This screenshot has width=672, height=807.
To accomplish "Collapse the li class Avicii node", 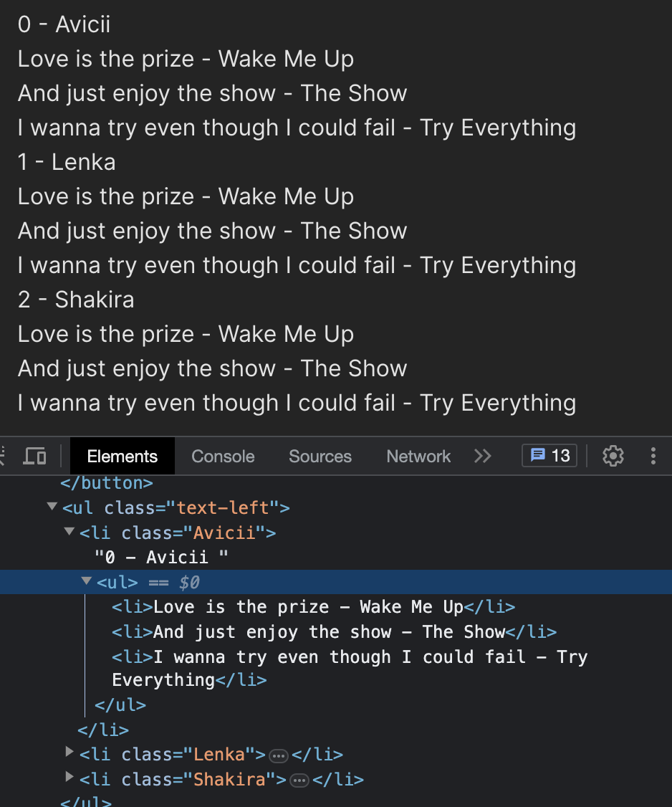I will click(69, 531).
